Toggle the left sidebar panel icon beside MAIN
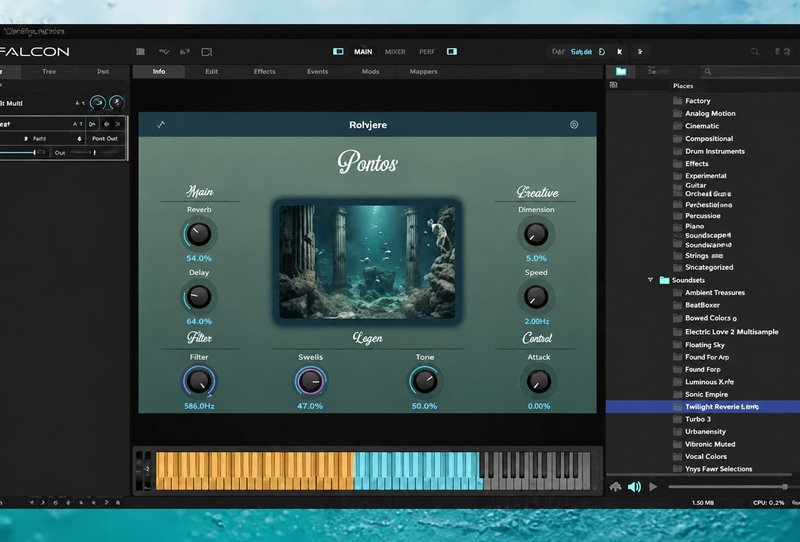The height and width of the screenshot is (542, 800). pyautogui.click(x=338, y=52)
